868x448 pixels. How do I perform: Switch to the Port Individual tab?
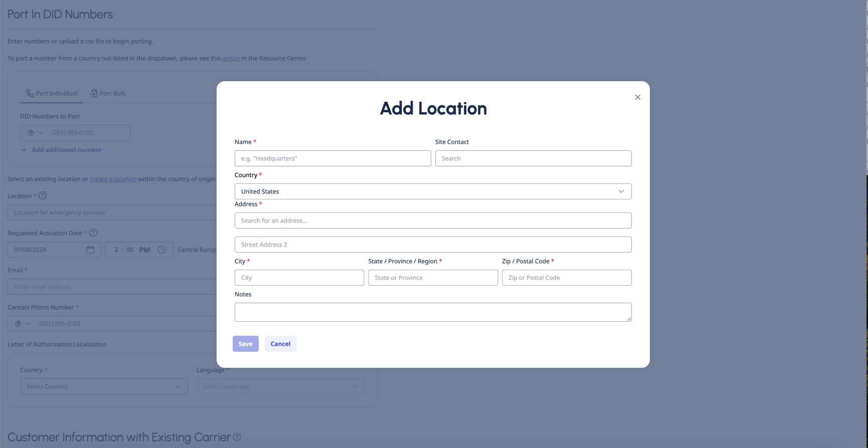52,93
